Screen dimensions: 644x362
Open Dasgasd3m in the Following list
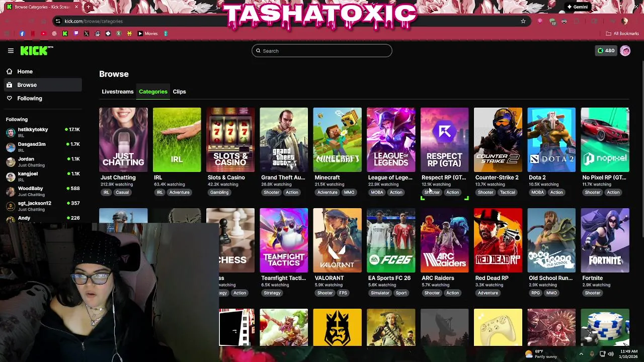(x=42, y=147)
